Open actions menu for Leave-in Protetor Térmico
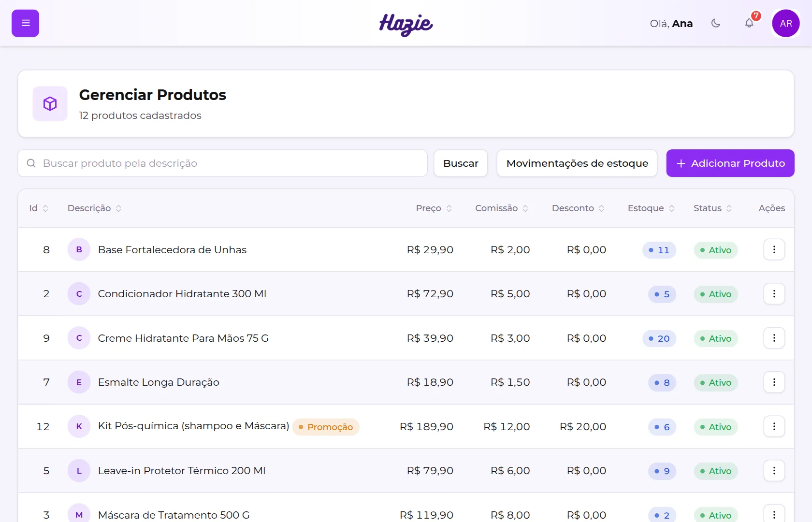 pos(774,471)
